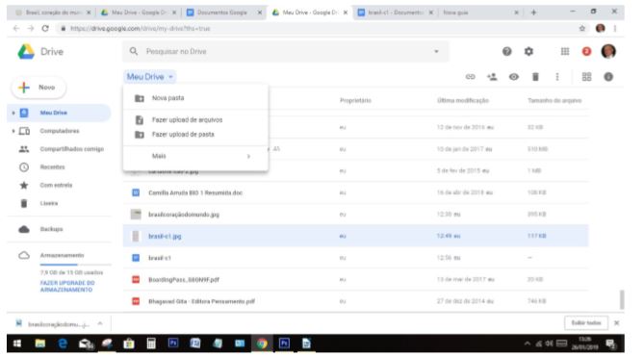The image size is (644, 357).
Task: Click the get shareable link icon
Action: click(x=471, y=77)
